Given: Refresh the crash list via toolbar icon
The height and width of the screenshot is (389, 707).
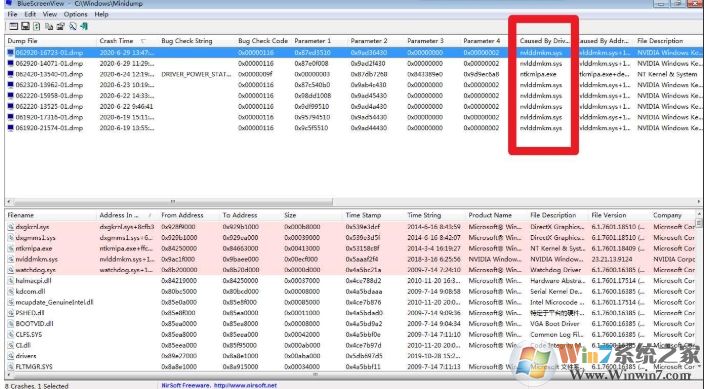Looking at the screenshot, I should tap(37, 27).
